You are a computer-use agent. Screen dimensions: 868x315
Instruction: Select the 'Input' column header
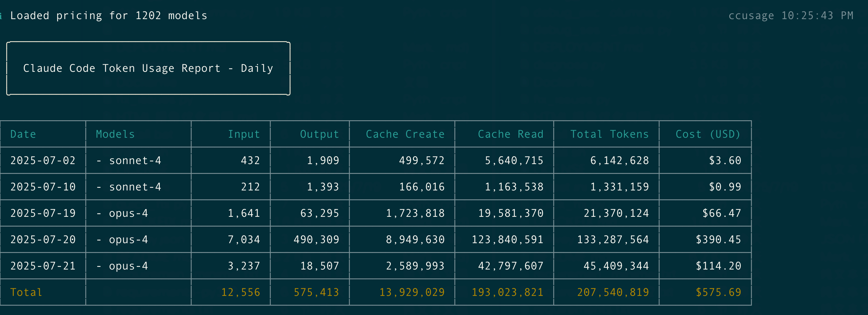[244, 134]
